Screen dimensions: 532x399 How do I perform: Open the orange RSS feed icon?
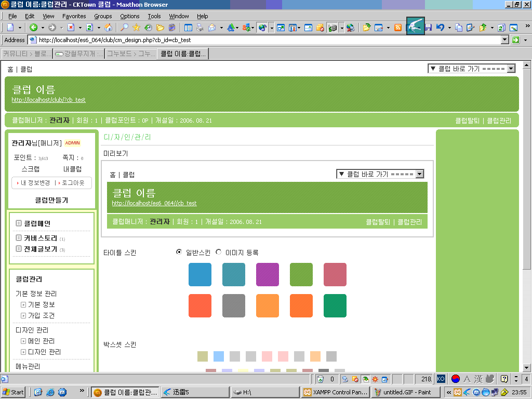pos(398,28)
